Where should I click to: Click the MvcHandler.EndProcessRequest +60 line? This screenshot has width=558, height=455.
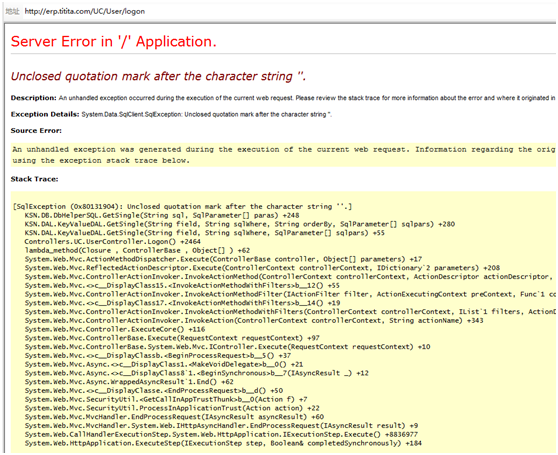pyautogui.click(x=174, y=417)
